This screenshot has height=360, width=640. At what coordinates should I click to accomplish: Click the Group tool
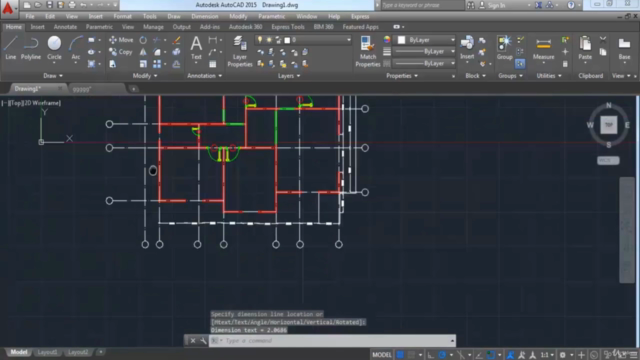click(x=504, y=48)
